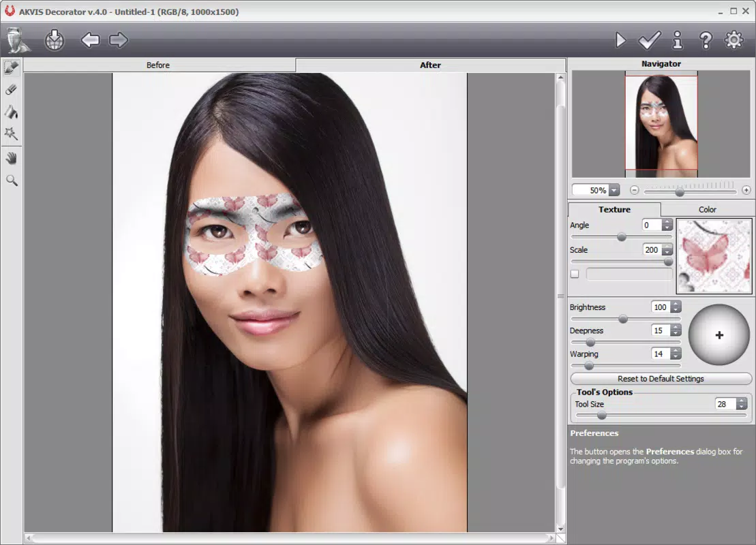The image size is (756, 545).
Task: Open the butterfly texture preview thumbnail
Action: [x=714, y=256]
